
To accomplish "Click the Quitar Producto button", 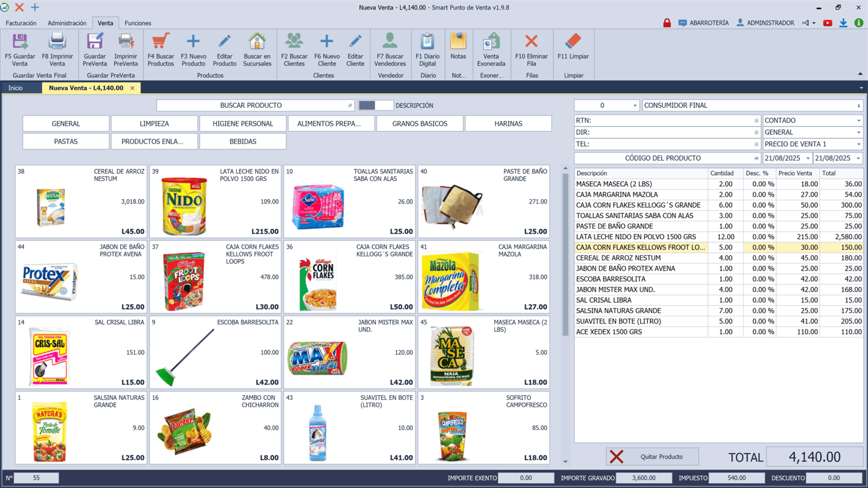I will pyautogui.click(x=652, y=457).
